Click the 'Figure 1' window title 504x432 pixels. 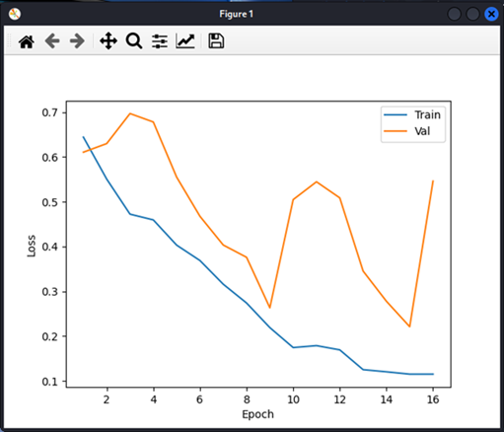(x=236, y=14)
